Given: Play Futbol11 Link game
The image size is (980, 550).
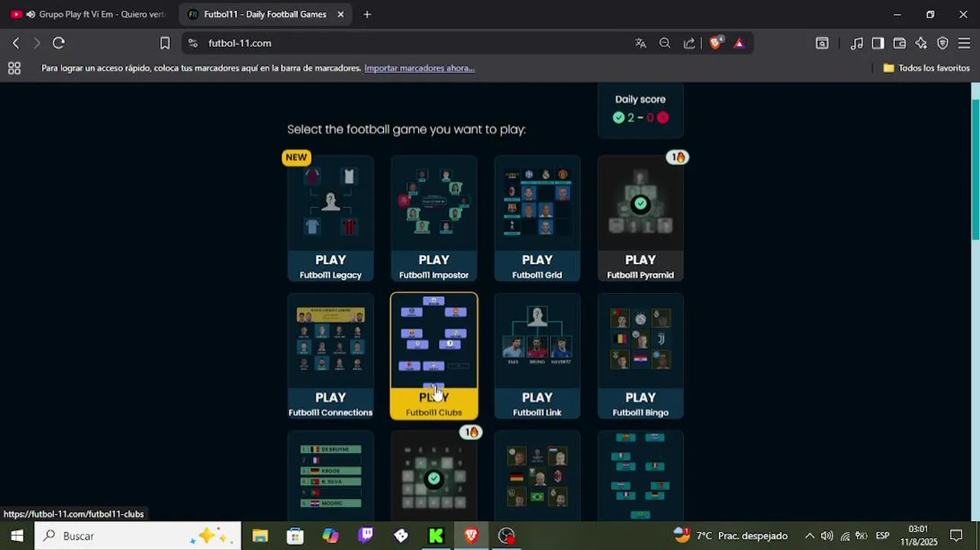Looking at the screenshot, I should (x=537, y=356).
